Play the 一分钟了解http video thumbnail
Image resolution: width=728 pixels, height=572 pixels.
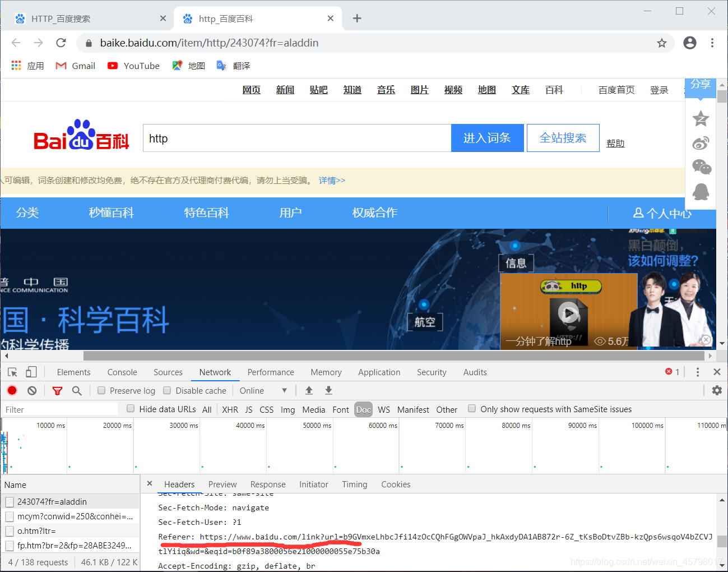click(569, 313)
